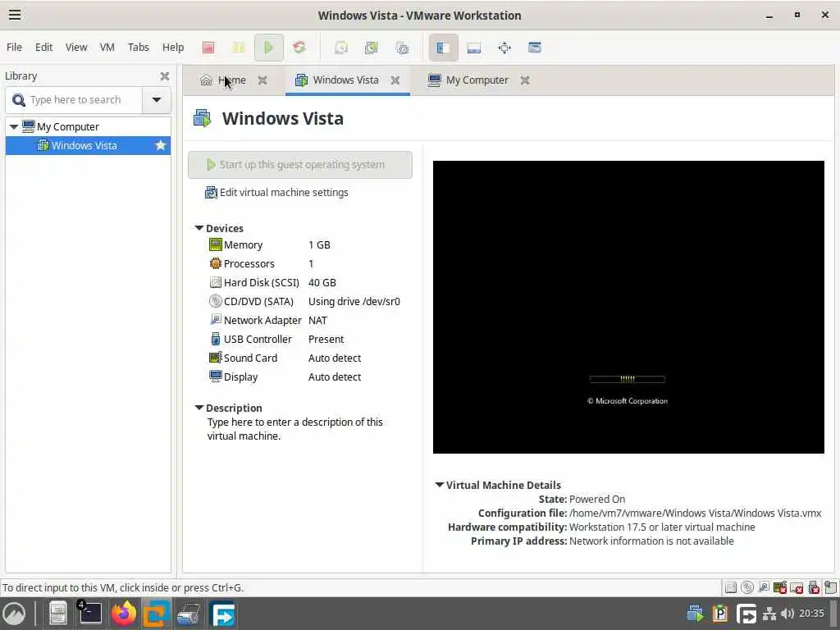Screen dimensions: 840x630
Task: Click the USB Controller device row
Action: (x=276, y=339)
